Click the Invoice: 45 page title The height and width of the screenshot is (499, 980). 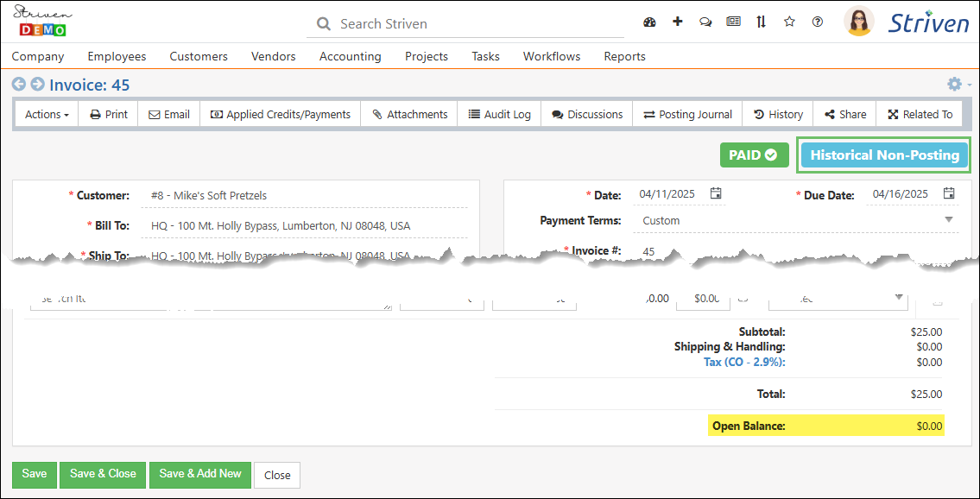coord(90,85)
